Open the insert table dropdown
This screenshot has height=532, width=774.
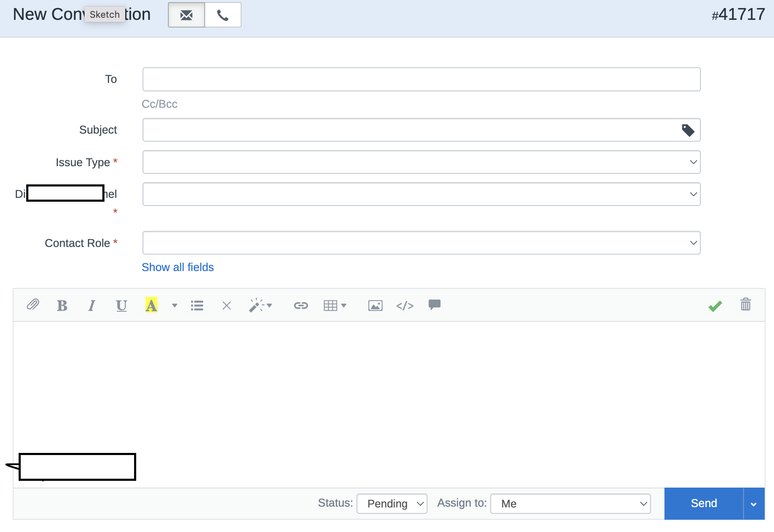click(335, 305)
